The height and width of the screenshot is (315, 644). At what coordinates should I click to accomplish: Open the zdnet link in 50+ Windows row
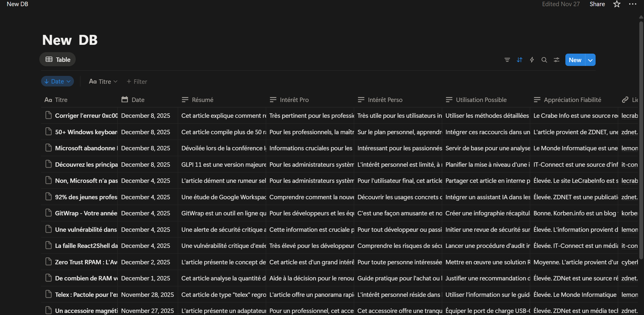pos(629,132)
